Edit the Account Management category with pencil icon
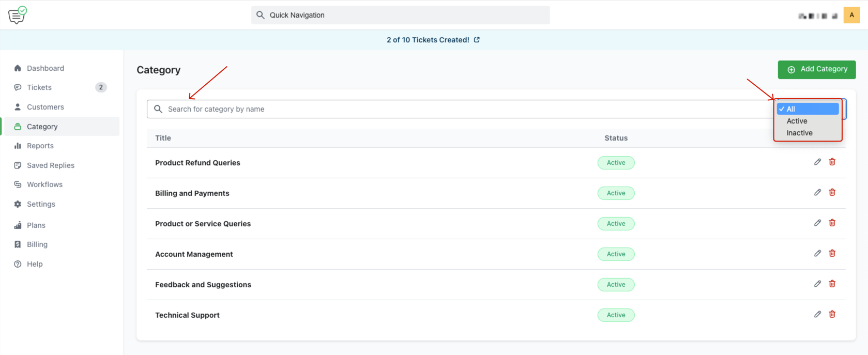This screenshot has width=868, height=355. tap(817, 253)
